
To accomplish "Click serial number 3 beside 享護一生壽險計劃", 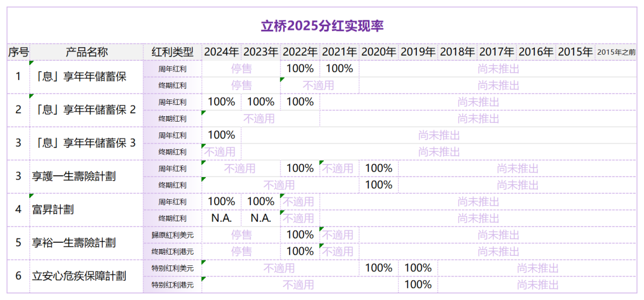I will click(x=18, y=177).
